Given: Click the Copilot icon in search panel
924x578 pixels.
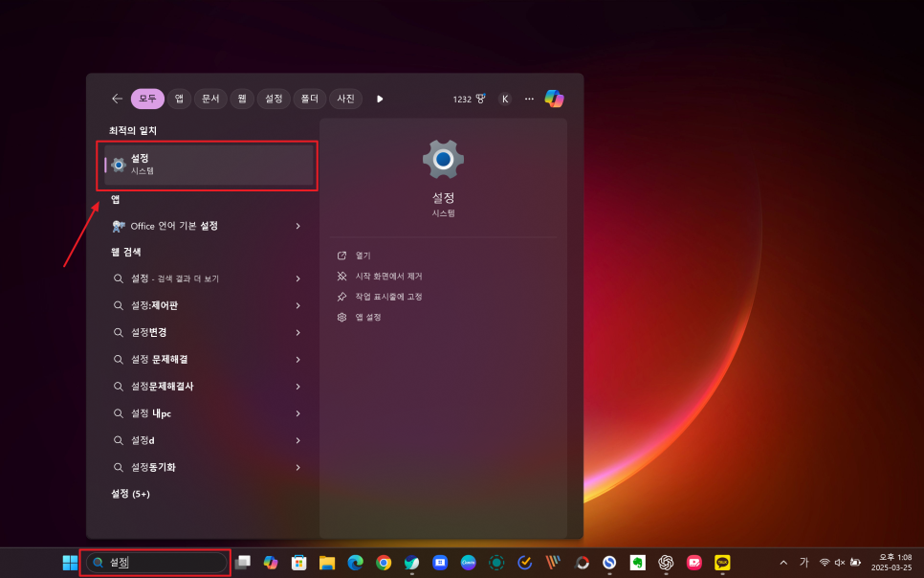Looking at the screenshot, I should click(554, 99).
